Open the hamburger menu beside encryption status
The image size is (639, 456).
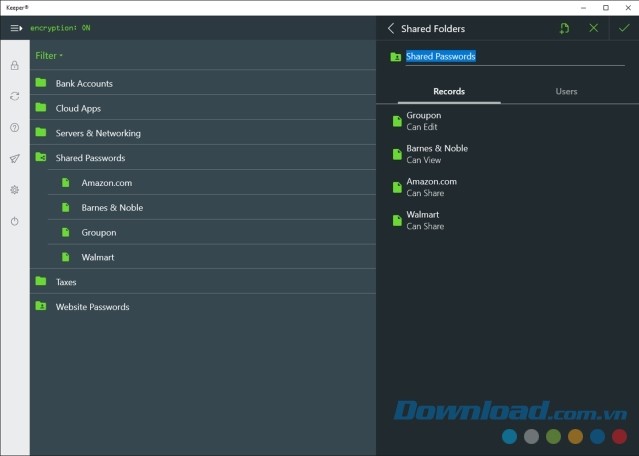coord(16,28)
